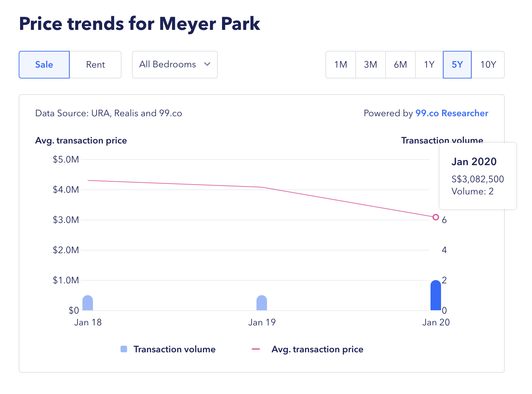Click the Volume: 2 tooltip text
The image size is (532, 394).
coord(472,191)
